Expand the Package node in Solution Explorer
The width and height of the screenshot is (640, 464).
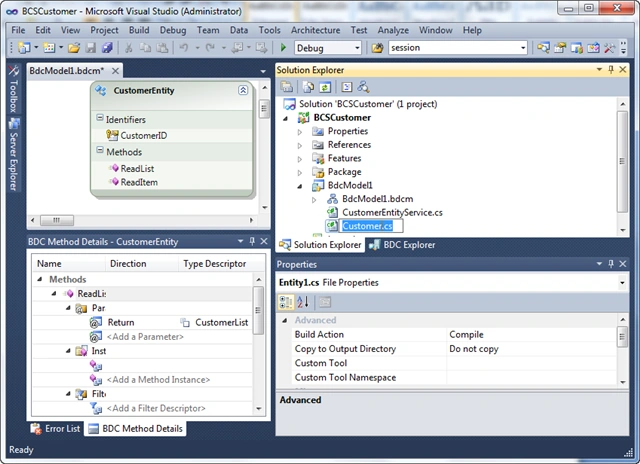click(300, 173)
